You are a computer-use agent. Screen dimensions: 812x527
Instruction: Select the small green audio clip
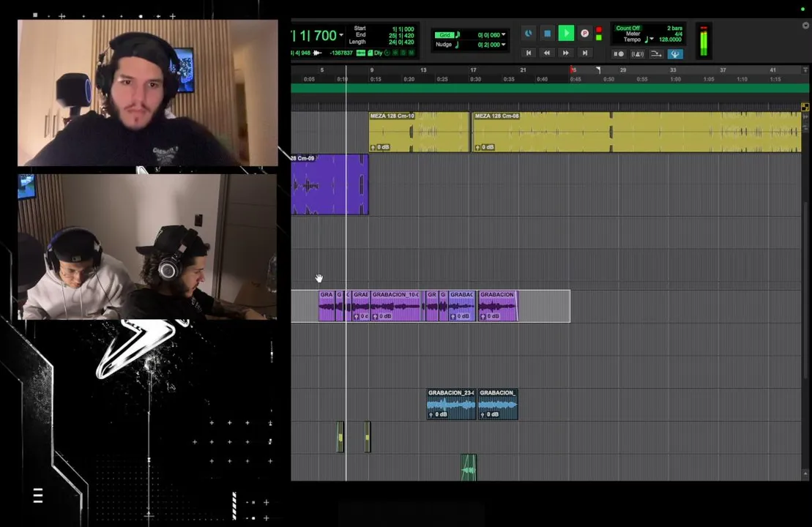(x=468, y=468)
